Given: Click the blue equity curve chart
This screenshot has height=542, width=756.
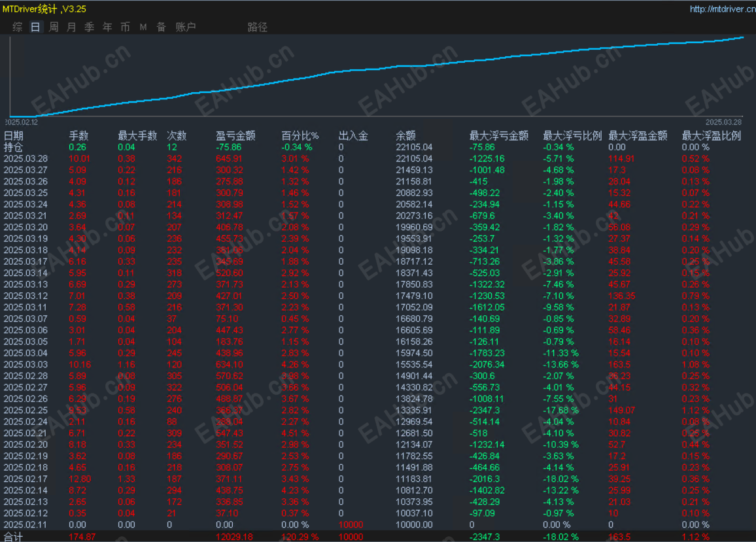Looking at the screenshot, I should 376,76.
